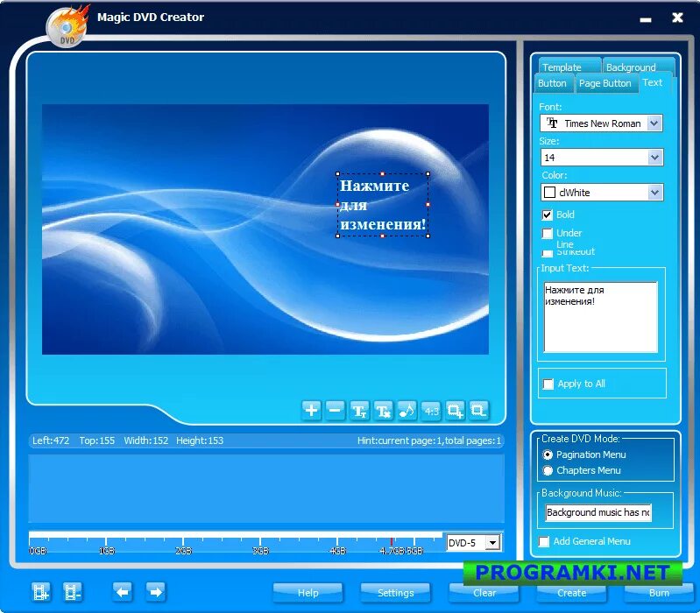This screenshot has width=700, height=613.
Task: Toggle the Strikeout checkbox
Action: tap(548, 253)
